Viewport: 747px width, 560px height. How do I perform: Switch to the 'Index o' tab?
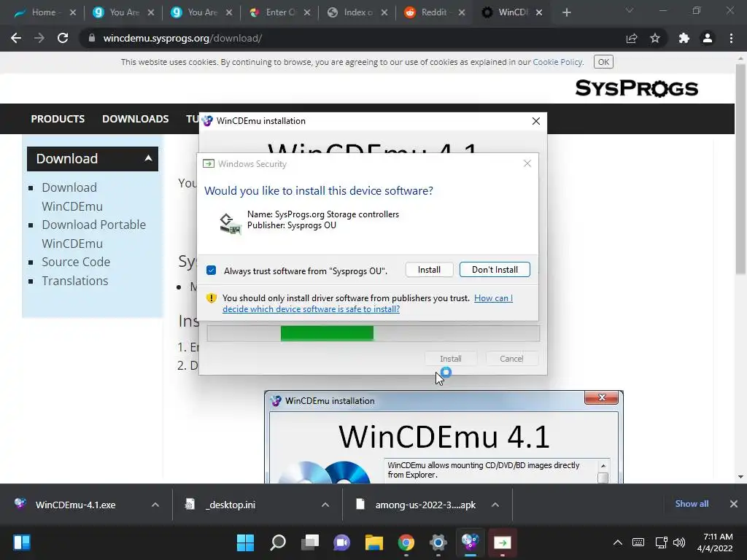358,12
